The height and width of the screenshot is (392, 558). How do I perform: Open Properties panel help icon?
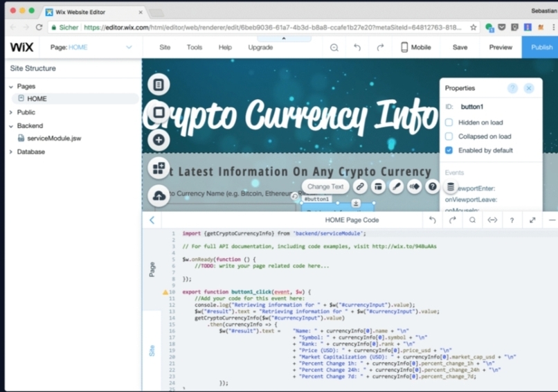(x=512, y=88)
